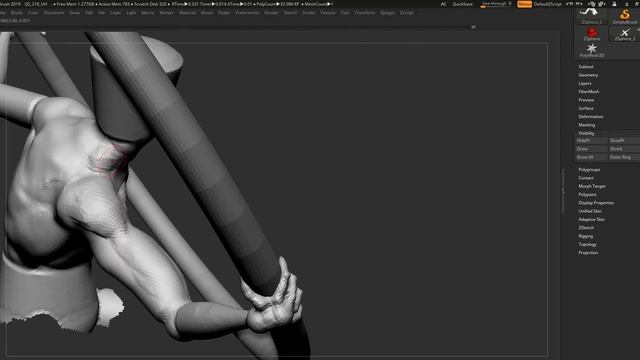This screenshot has height=360, width=640.
Task: Click the HidePt button
Action: click(591, 140)
